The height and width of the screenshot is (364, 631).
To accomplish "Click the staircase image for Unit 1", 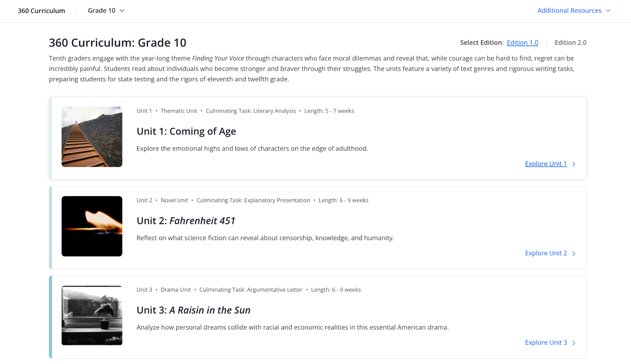I will 92,137.
